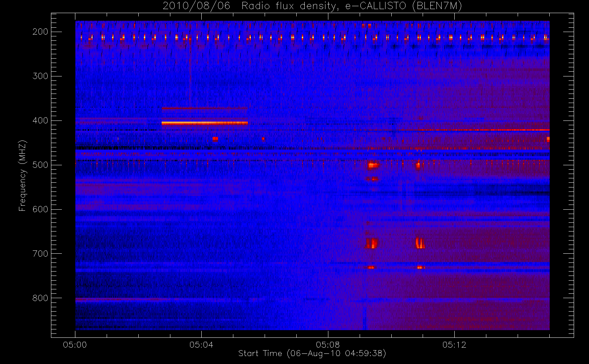Click the thin red band near 370 MHz
589x364 pixels.
click(205, 108)
